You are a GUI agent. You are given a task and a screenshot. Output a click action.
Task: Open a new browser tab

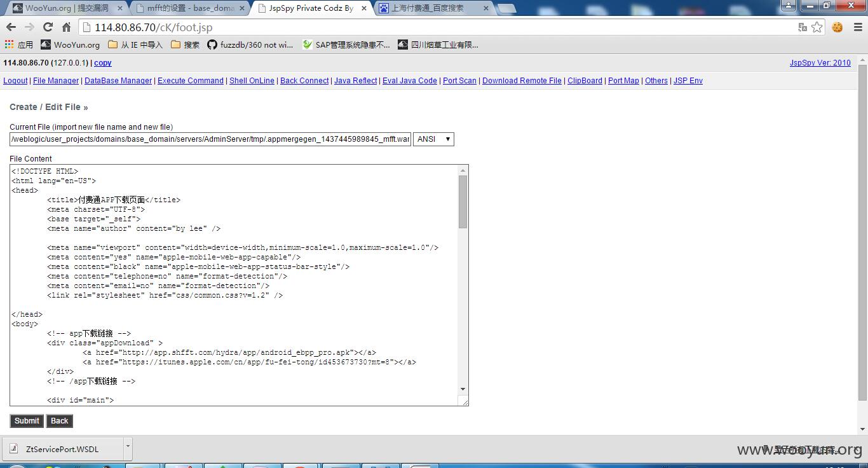506,8
